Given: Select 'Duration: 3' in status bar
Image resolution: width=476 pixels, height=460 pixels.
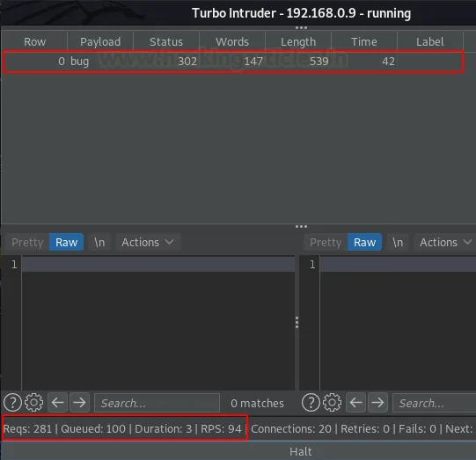Looking at the screenshot, I should (x=164, y=429).
